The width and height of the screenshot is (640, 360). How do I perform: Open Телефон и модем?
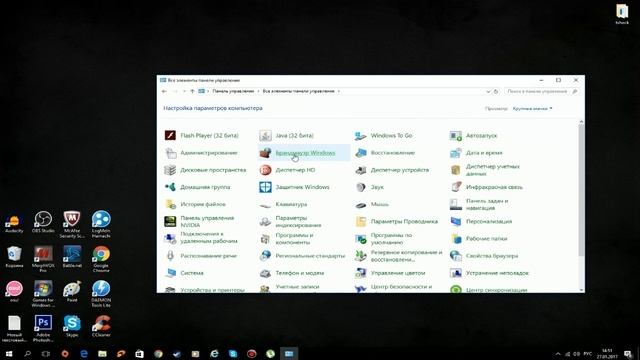pyautogui.click(x=291, y=273)
